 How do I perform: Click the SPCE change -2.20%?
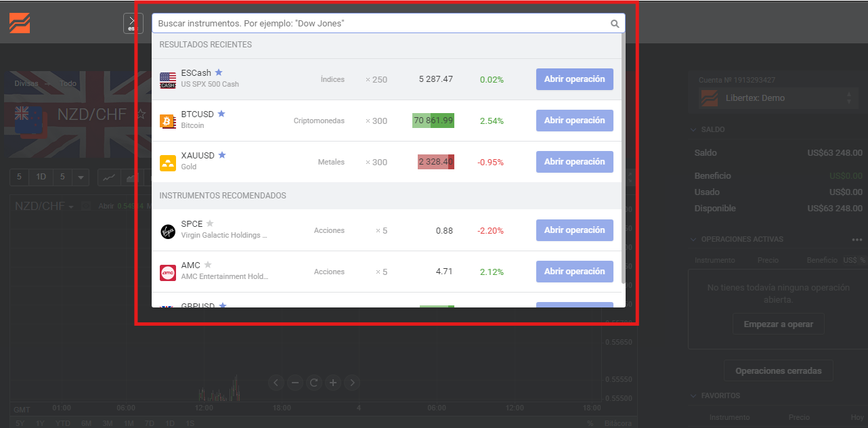click(490, 230)
